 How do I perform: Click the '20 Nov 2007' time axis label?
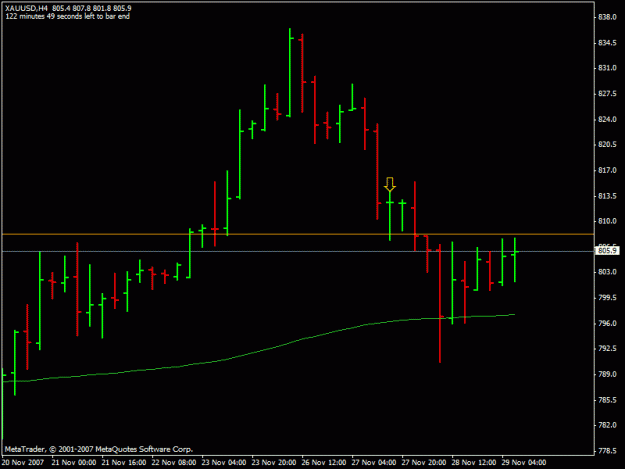pos(23,462)
